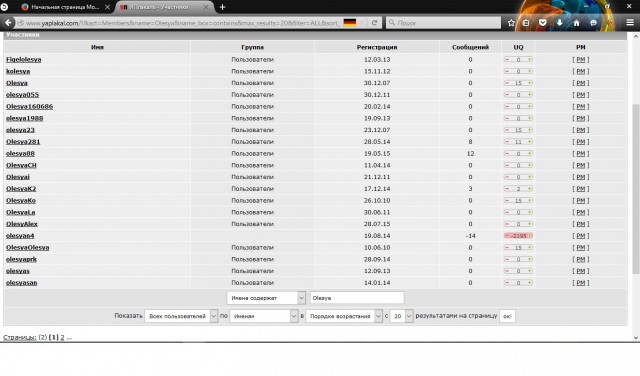This screenshot has height=376, width=640.
Task: Click the name filter field containing Olesya
Action: tap(357, 298)
